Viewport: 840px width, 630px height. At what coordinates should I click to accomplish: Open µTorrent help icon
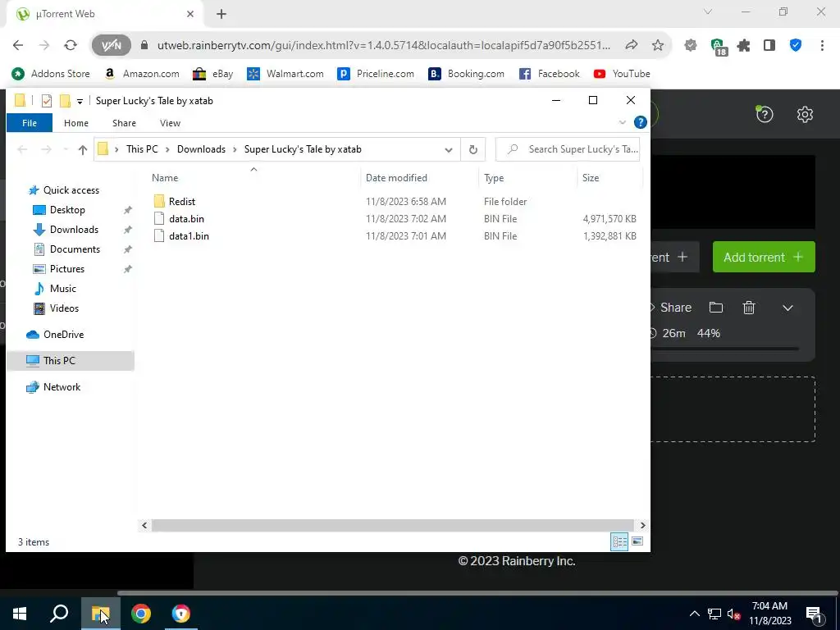tap(765, 114)
